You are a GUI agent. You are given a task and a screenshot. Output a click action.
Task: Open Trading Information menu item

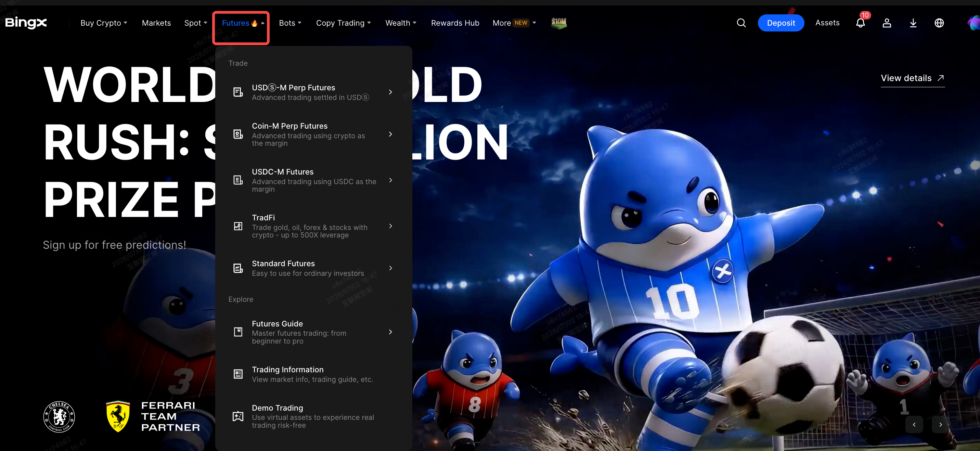[313, 374]
